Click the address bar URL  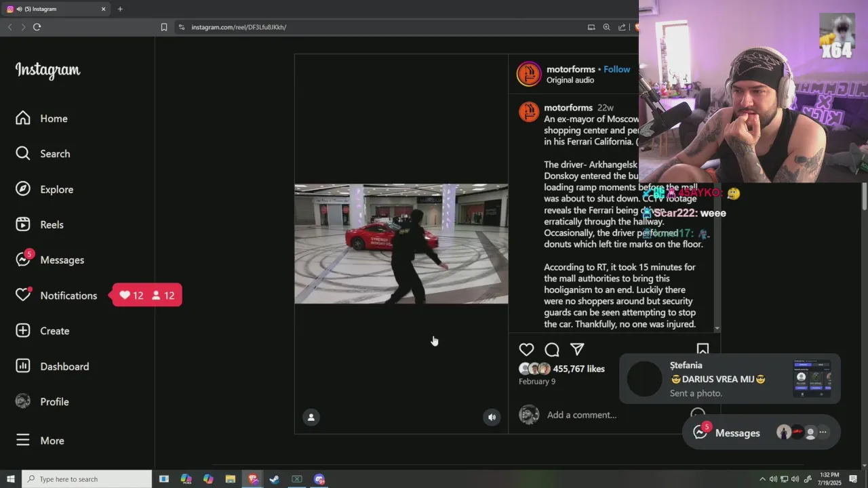[239, 27]
